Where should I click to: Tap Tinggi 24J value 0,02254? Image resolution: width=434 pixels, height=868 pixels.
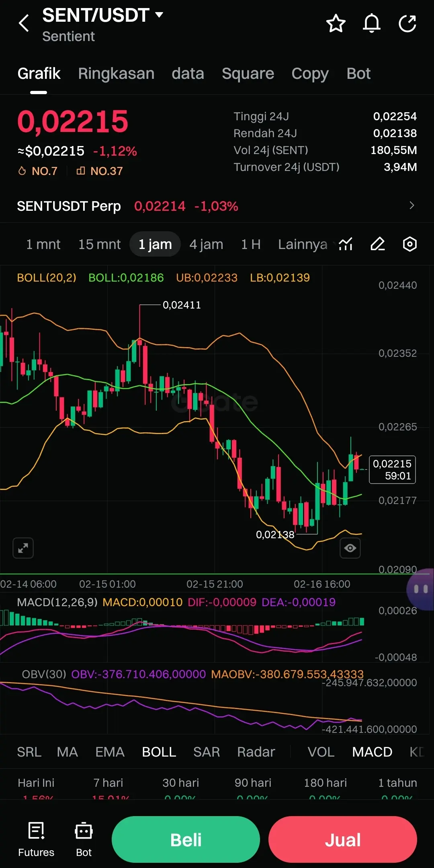tap(395, 116)
